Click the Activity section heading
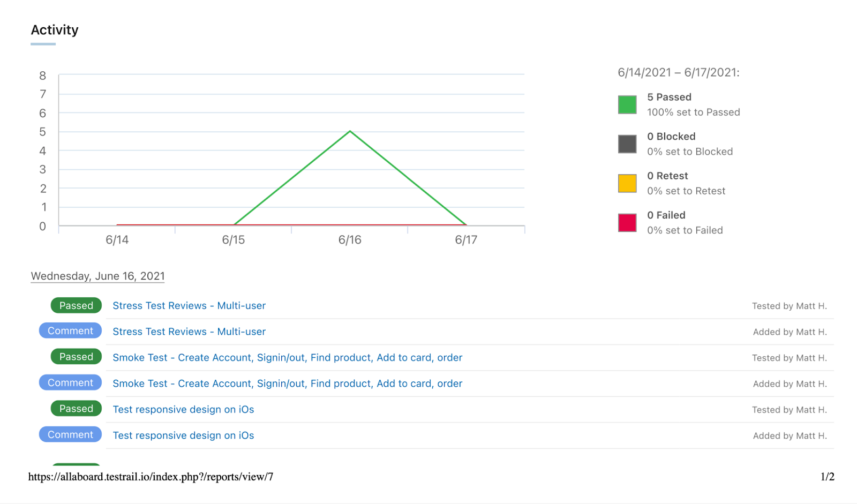 (55, 30)
